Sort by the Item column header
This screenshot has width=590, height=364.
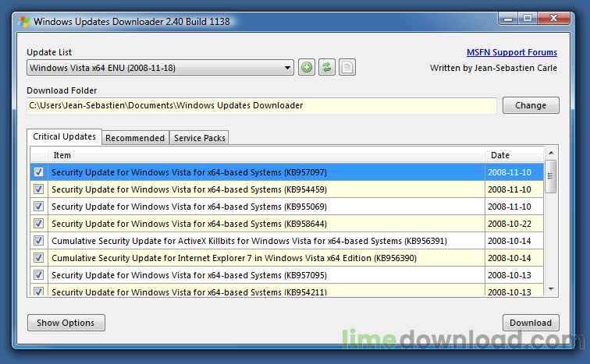tap(266, 155)
